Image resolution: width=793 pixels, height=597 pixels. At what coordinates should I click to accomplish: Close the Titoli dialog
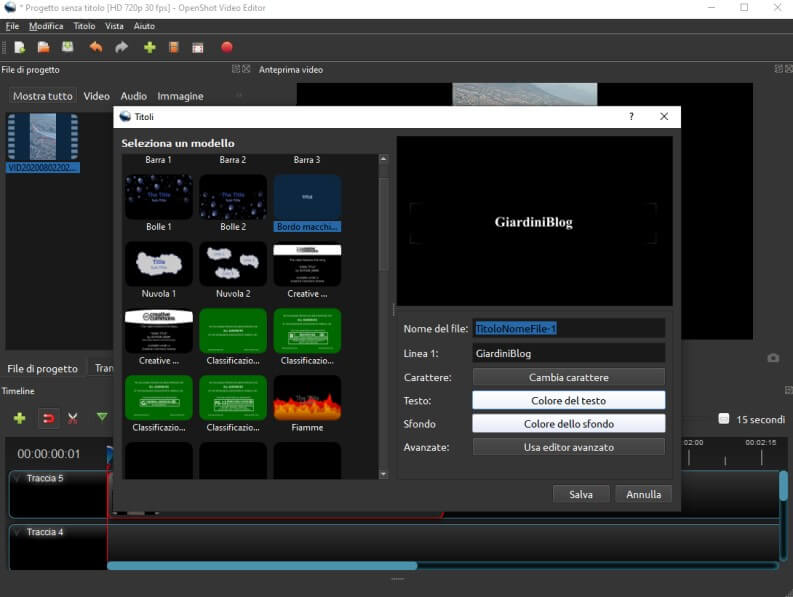(x=664, y=117)
